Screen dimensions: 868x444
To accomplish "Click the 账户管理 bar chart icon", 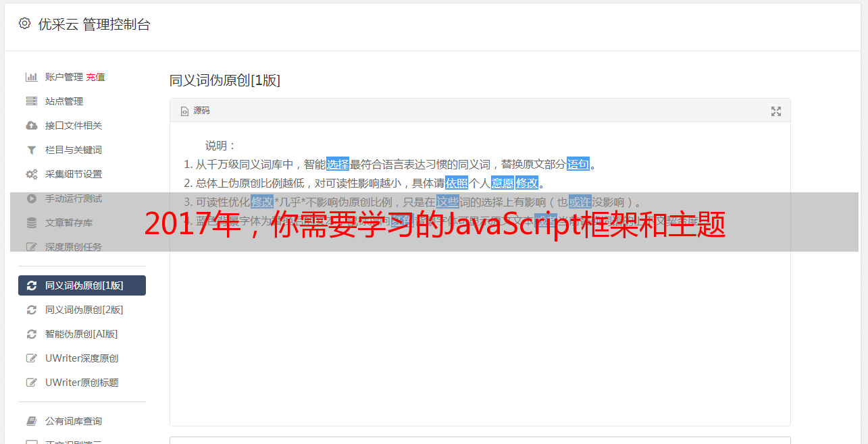I will [31, 77].
